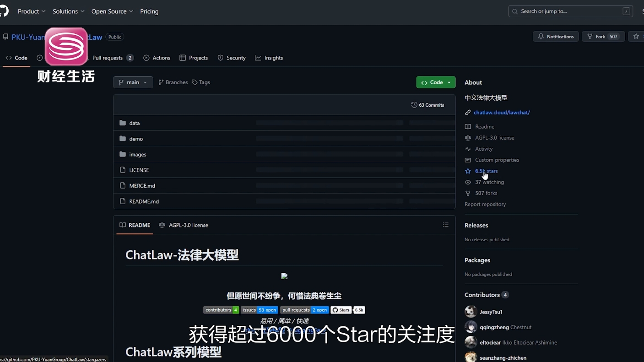
Task: Open the demo folder
Action: [136, 139]
